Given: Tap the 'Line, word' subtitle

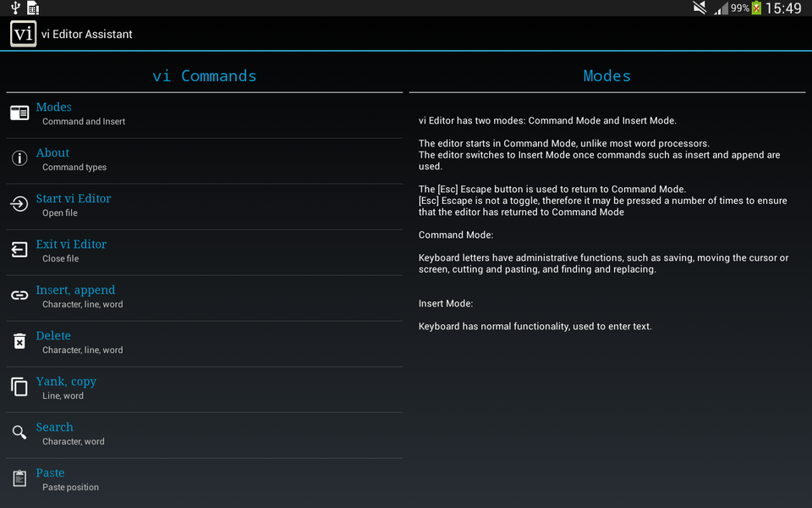Looking at the screenshot, I should [63, 395].
